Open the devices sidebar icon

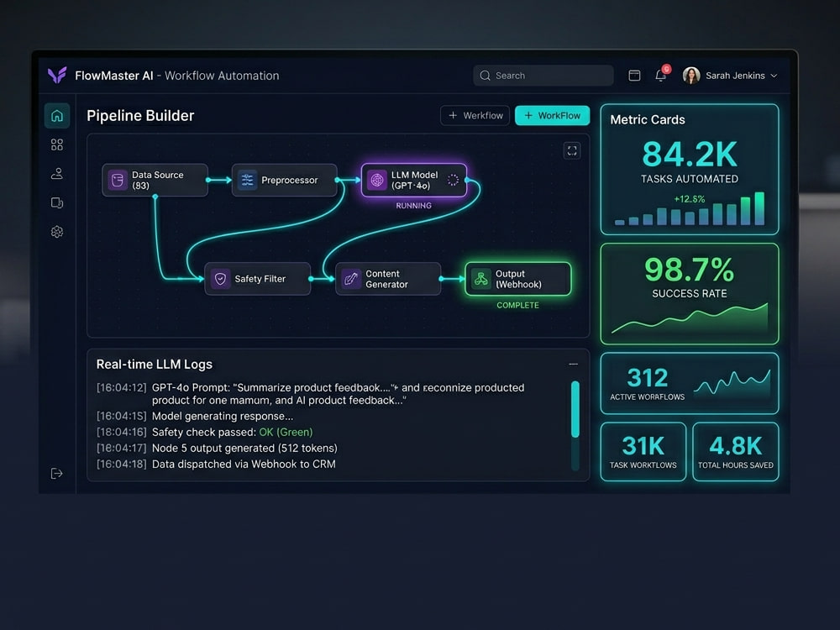(57, 202)
